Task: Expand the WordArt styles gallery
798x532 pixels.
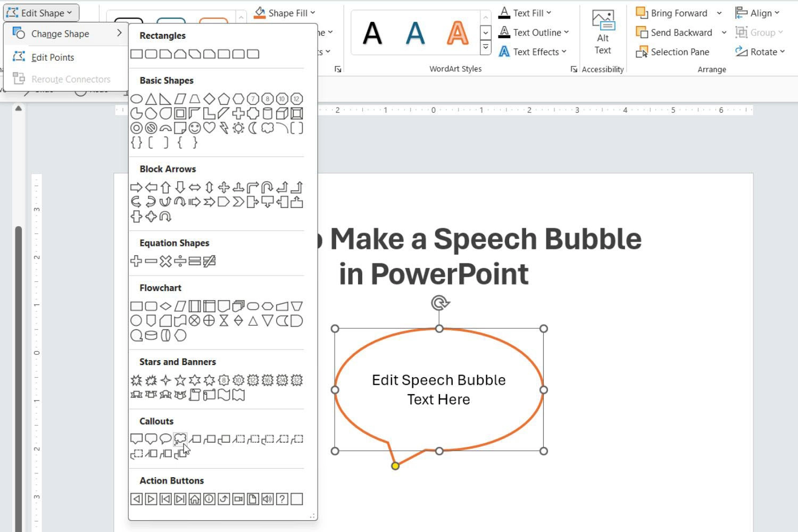Action: pos(486,48)
